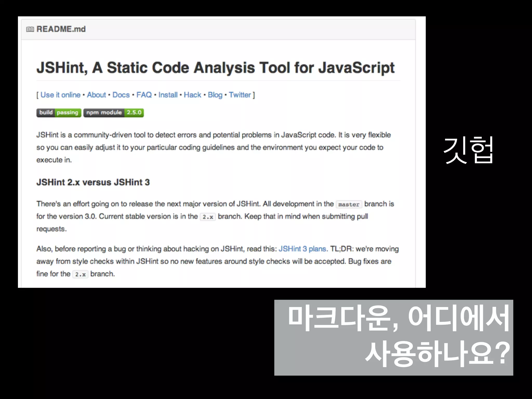Open the Docs link

point(121,95)
